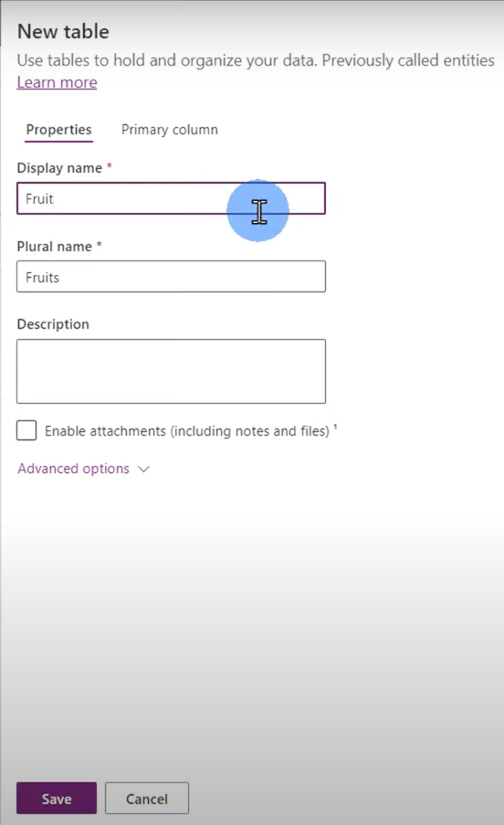The image size is (504, 825).
Task: Cancel creating the new table
Action: pos(147,799)
